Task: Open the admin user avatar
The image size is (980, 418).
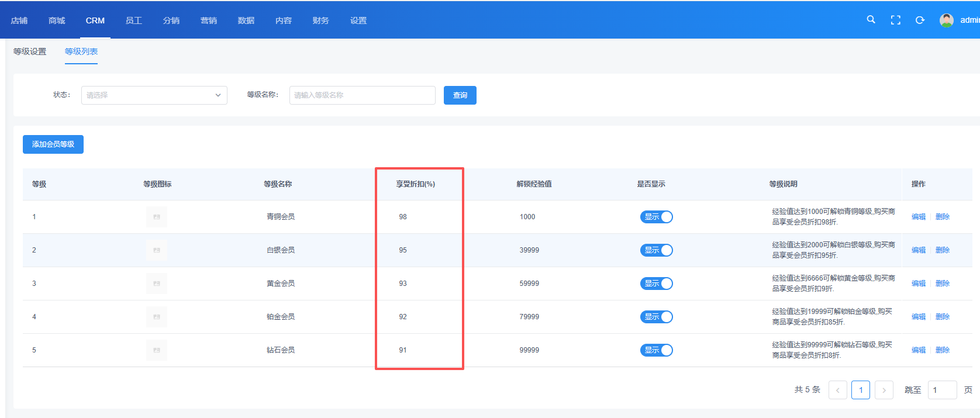Action: pyautogui.click(x=946, y=20)
